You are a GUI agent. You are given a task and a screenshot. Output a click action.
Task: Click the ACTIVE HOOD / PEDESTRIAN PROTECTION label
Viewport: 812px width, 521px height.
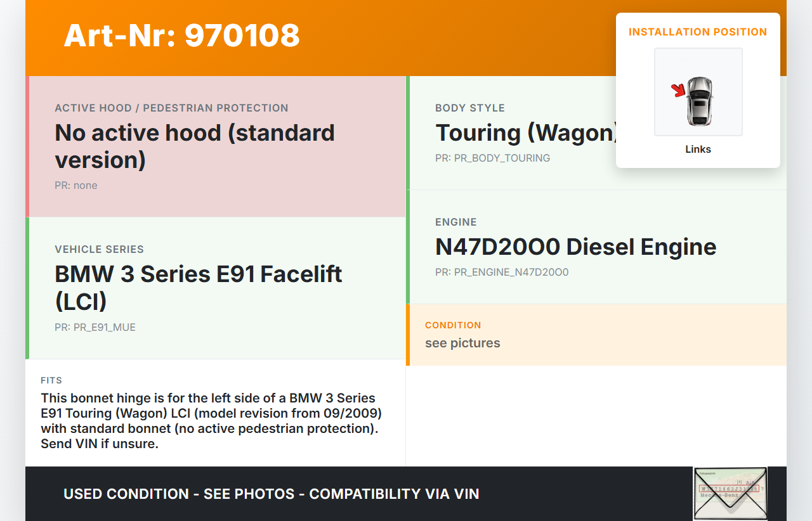coord(171,108)
